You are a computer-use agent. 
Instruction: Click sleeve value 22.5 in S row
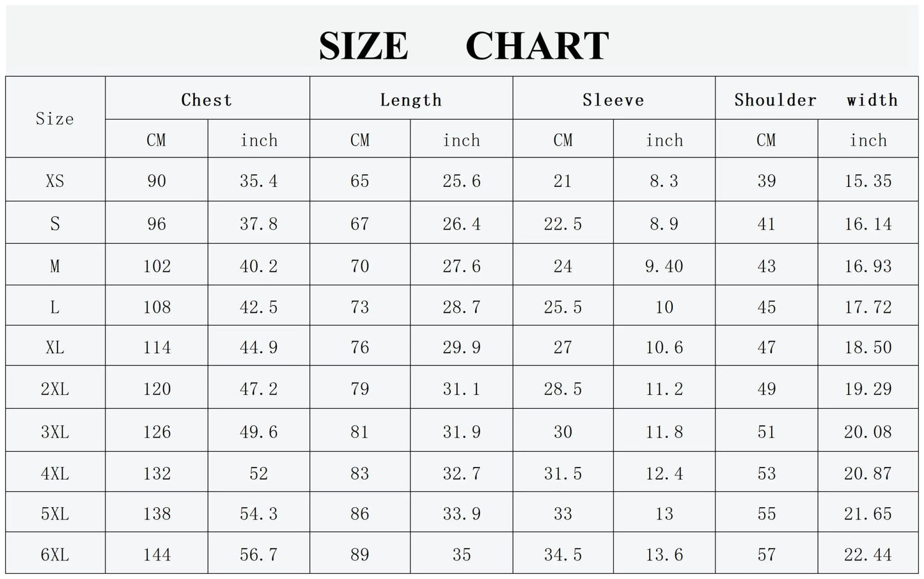coord(563,224)
